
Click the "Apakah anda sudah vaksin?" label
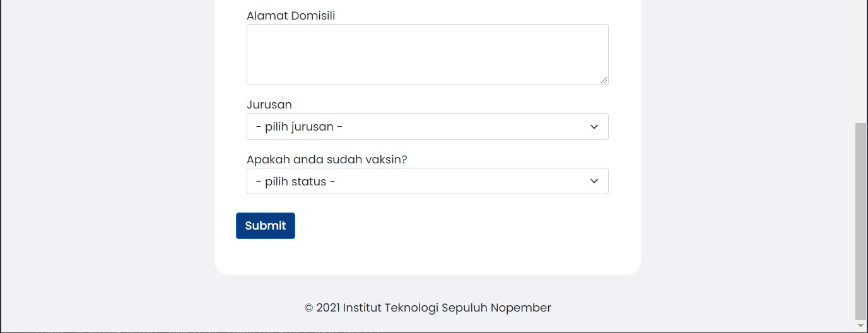click(x=327, y=160)
